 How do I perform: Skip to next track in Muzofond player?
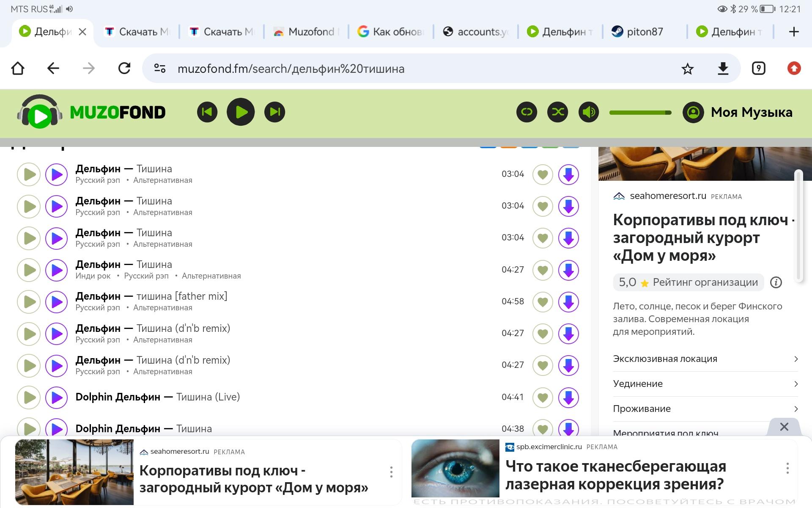(275, 112)
